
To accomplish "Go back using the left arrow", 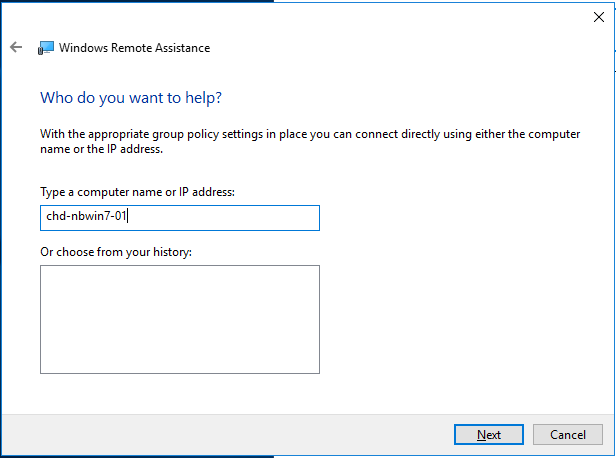I will point(16,47).
